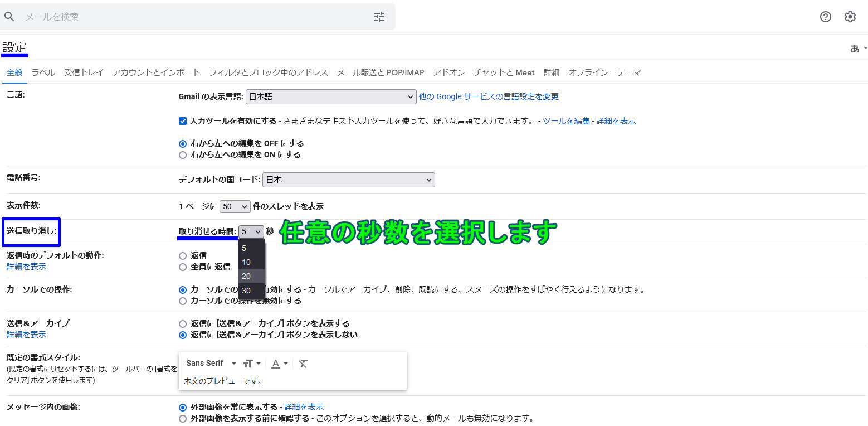This screenshot has width=868, height=426.
Task: Switch to the フィルタとブロック中のアドレス tab
Action: pos(269,72)
